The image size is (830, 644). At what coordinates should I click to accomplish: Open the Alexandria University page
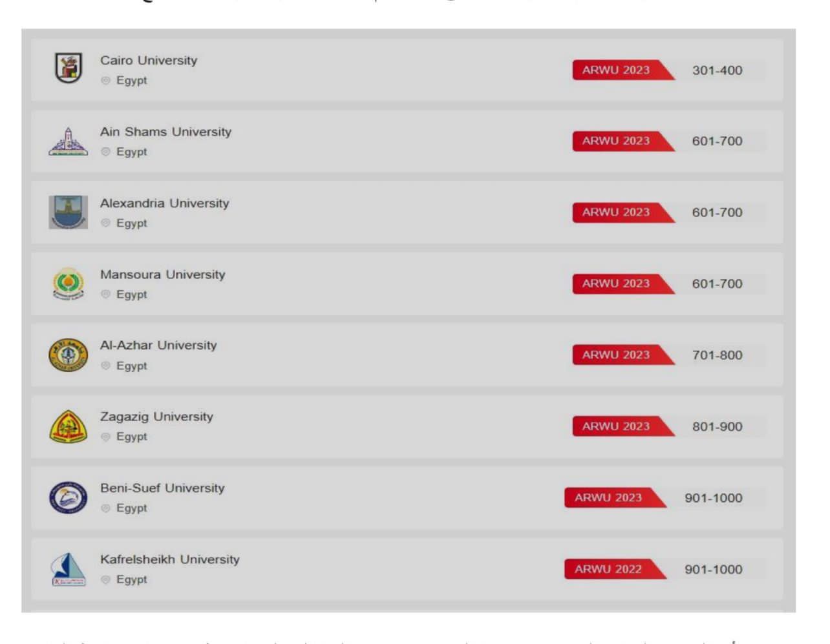click(164, 203)
